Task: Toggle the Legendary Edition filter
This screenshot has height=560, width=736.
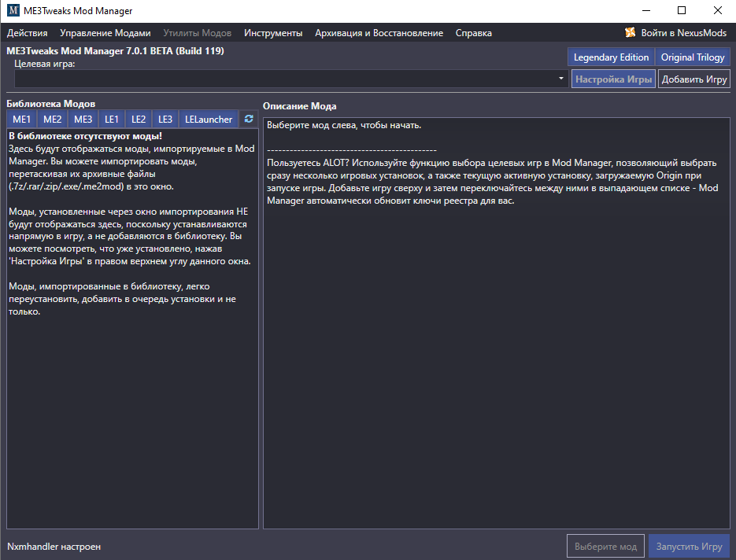Action: 611,57
